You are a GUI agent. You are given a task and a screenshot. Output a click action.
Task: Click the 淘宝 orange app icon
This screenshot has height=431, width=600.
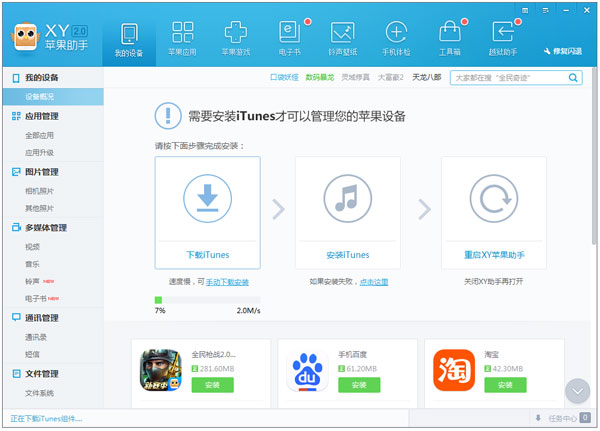pos(454,370)
